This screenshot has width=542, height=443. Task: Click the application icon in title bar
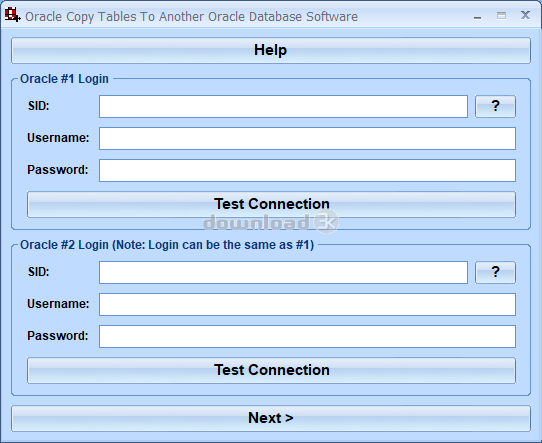12,15
